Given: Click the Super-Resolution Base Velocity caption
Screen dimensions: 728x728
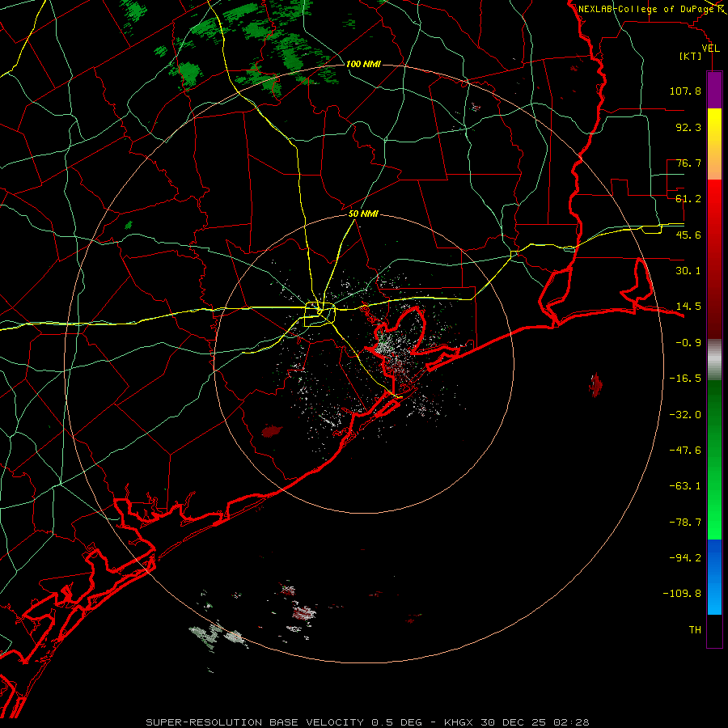Looking at the screenshot, I should click(x=367, y=722).
